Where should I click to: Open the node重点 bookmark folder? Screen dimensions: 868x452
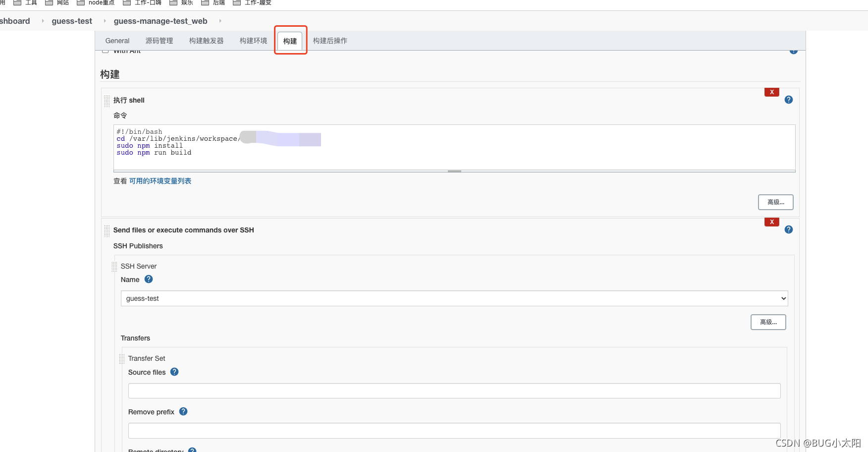pos(96,2)
